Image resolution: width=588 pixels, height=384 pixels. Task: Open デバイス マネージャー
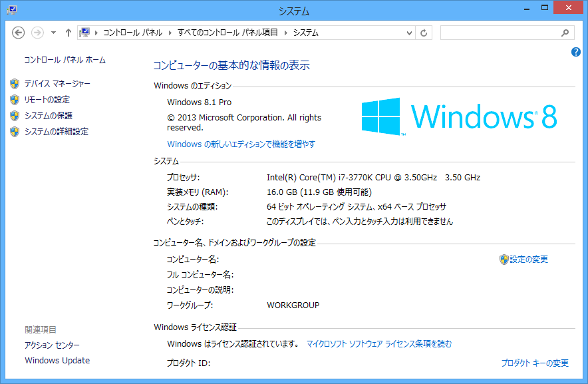tap(57, 84)
